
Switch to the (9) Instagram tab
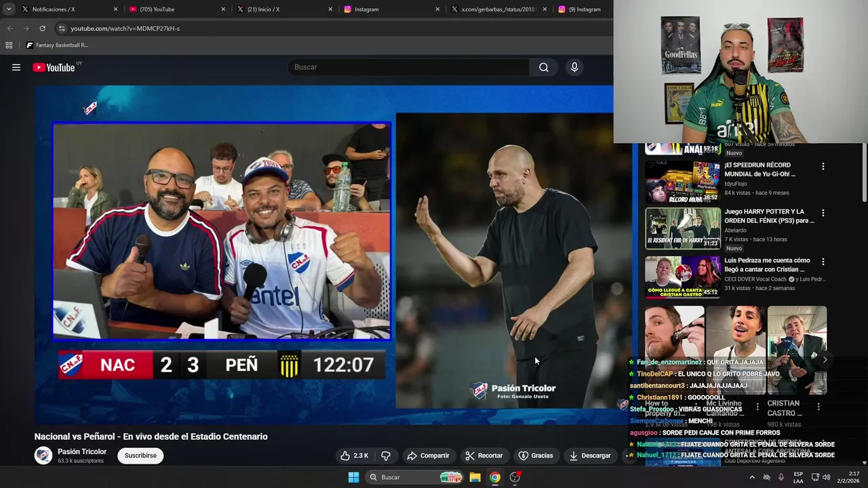tap(583, 9)
